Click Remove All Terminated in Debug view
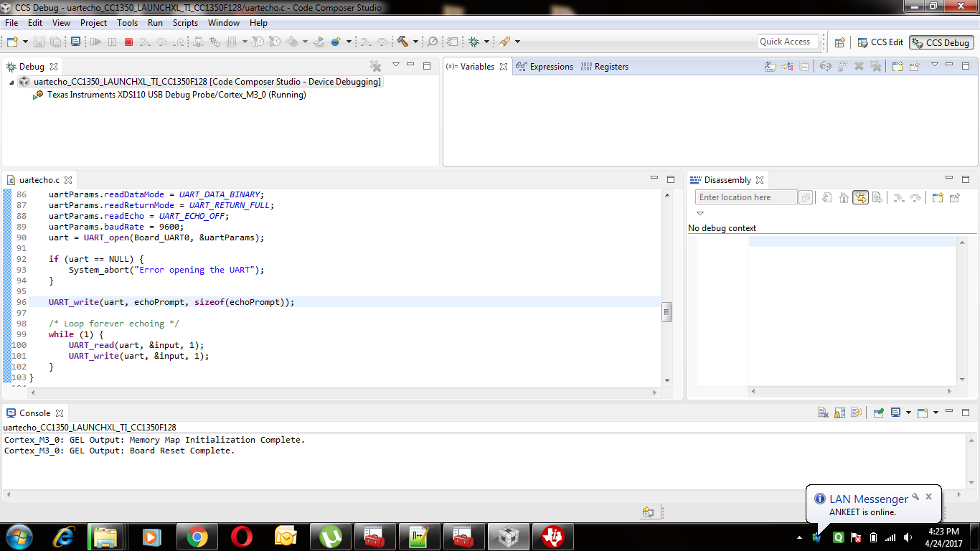The width and height of the screenshot is (980, 551). click(x=374, y=66)
